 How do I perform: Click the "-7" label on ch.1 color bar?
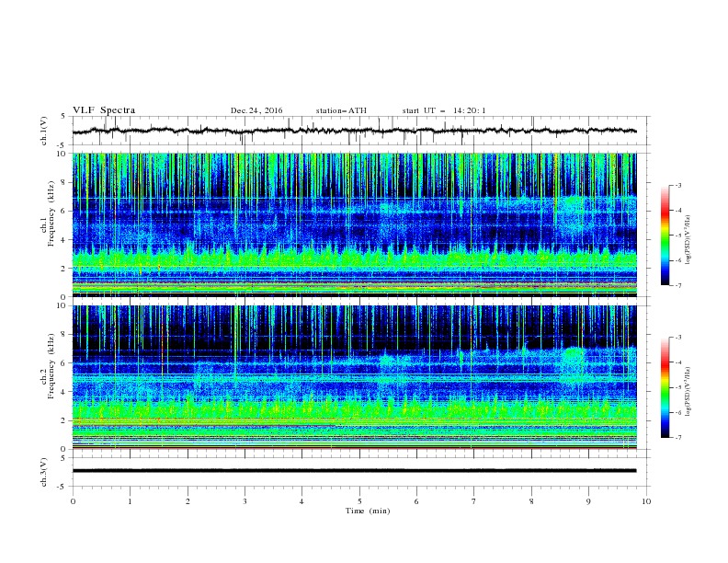click(678, 285)
